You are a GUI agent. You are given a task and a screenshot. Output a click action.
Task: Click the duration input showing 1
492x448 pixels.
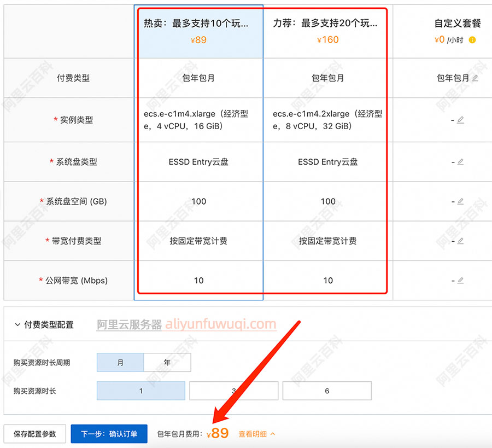(x=140, y=391)
